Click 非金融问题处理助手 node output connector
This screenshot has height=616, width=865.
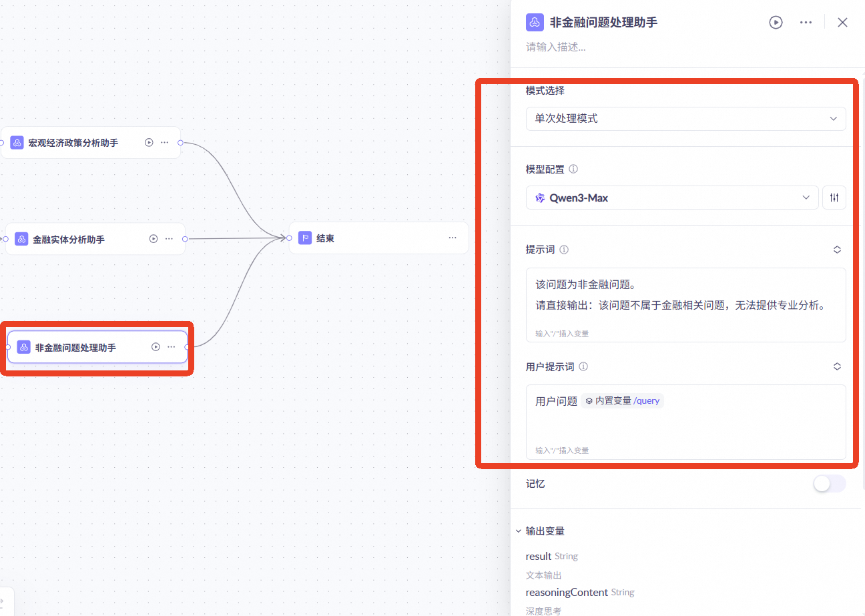tap(187, 347)
